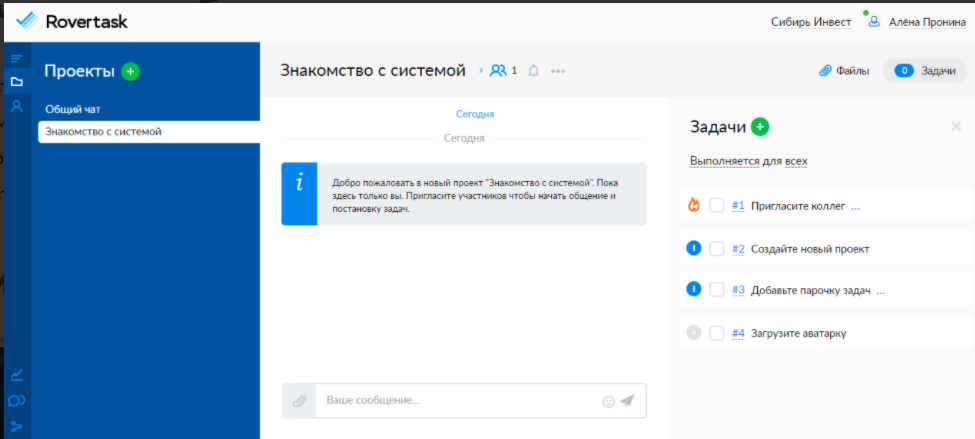Click task text Загрузите аватарку
This screenshot has height=439, width=975.
[x=798, y=333]
